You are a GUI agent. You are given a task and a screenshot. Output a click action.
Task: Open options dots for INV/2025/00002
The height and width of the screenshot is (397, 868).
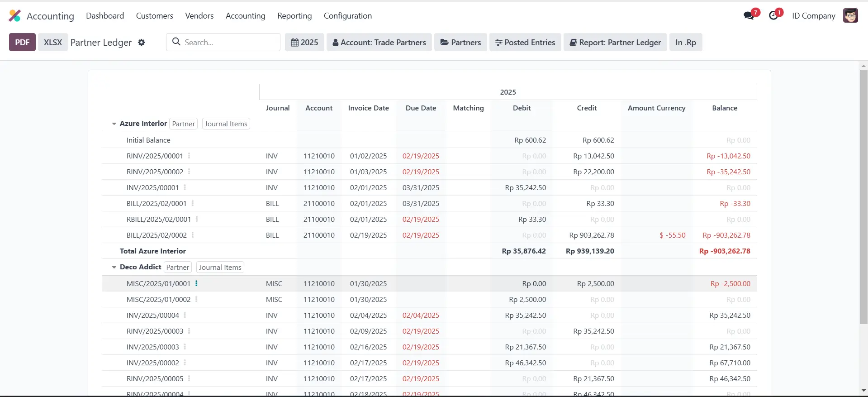click(185, 363)
